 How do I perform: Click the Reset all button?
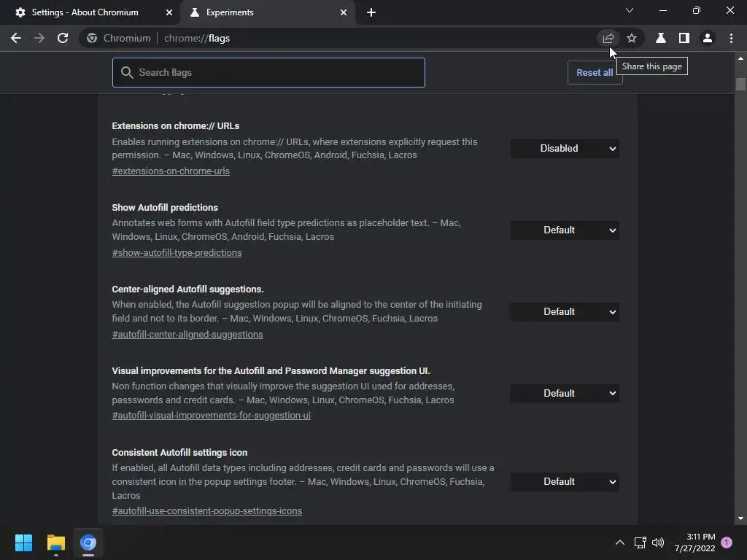(x=595, y=72)
